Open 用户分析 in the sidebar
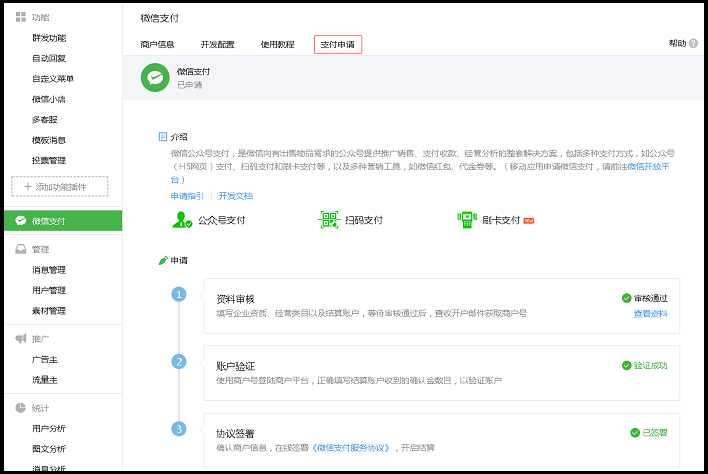This screenshot has height=474, width=708. click(x=49, y=428)
